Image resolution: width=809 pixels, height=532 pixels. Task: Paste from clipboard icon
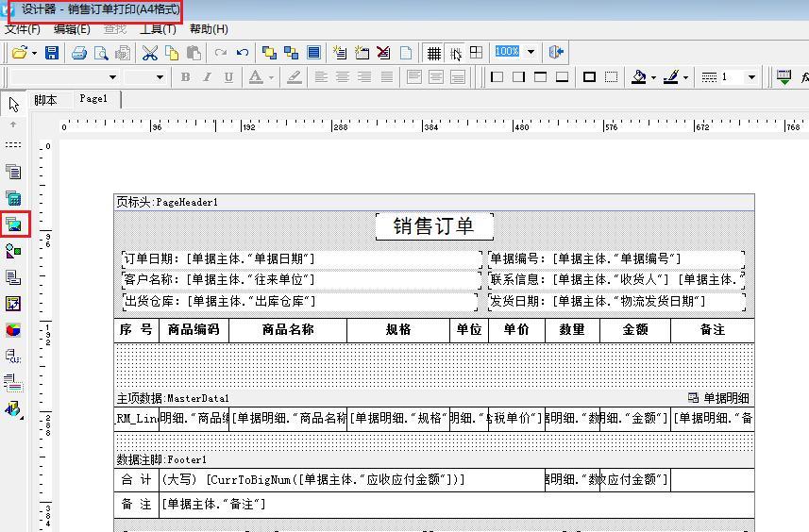[x=194, y=53]
